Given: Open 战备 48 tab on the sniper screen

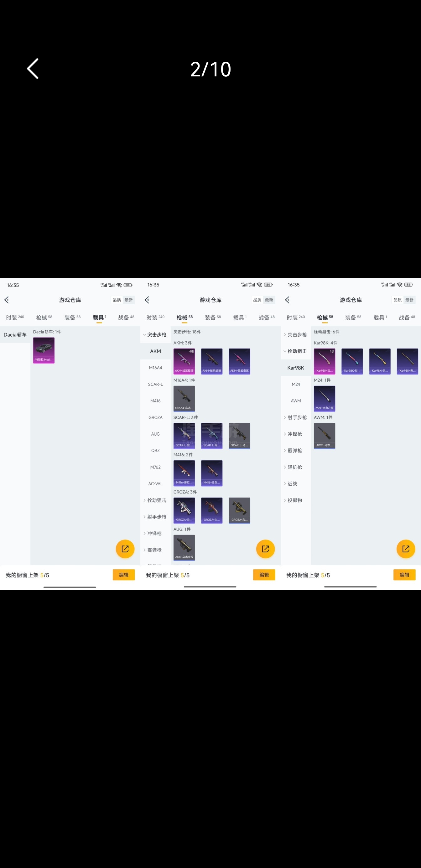Looking at the screenshot, I should 407,318.
